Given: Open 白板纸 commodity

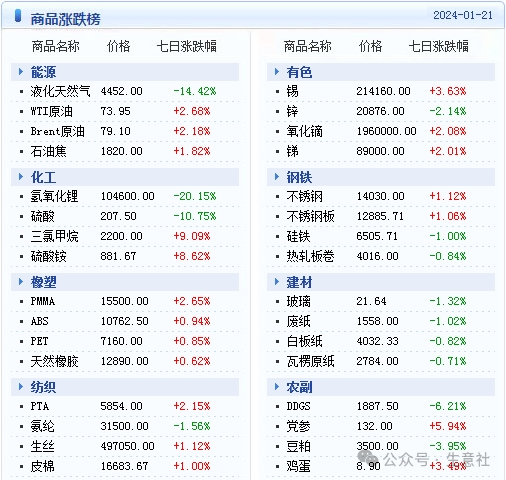Looking at the screenshot, I should click(304, 341).
